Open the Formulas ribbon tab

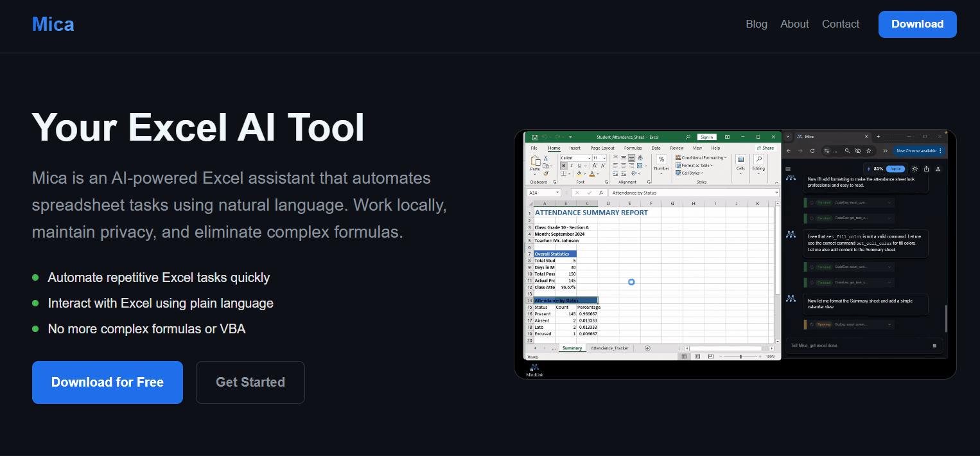[x=633, y=148]
